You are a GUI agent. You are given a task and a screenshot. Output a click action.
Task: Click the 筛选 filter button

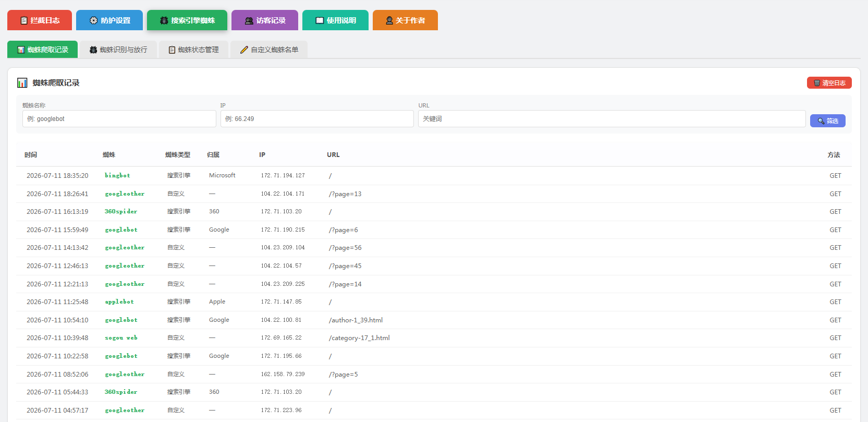828,120
